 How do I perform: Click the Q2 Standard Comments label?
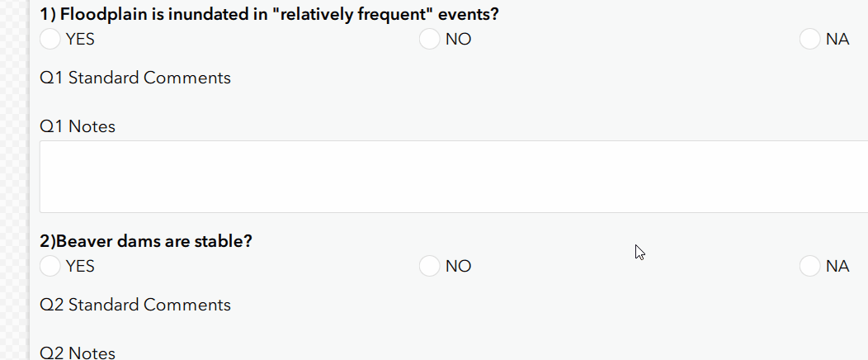[x=135, y=305]
